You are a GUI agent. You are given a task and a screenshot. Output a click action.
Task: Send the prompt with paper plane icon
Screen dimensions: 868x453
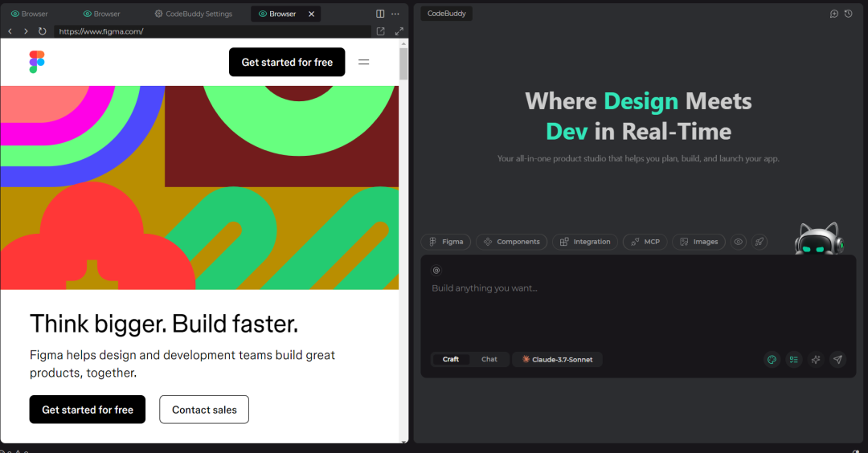click(838, 360)
